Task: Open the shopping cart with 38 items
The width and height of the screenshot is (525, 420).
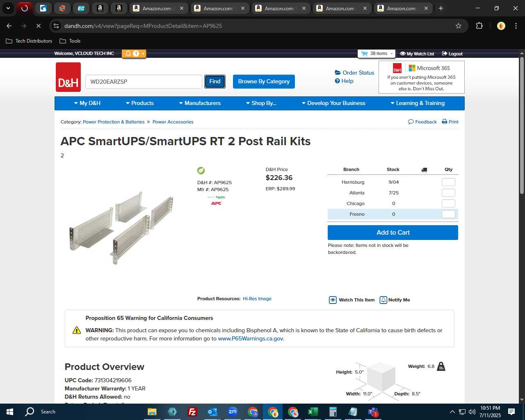Action: point(376,54)
